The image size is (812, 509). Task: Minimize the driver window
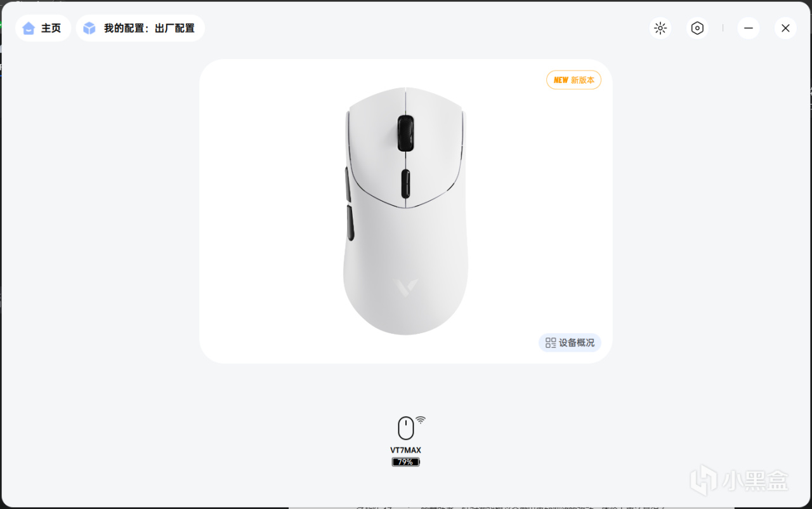click(749, 28)
